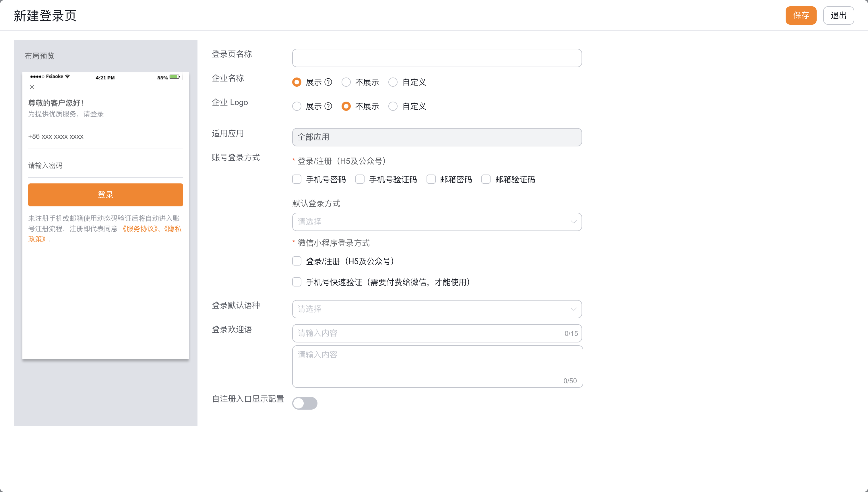Check the 手机号密码 checkbox
Image resolution: width=868 pixels, height=492 pixels.
pyautogui.click(x=297, y=179)
